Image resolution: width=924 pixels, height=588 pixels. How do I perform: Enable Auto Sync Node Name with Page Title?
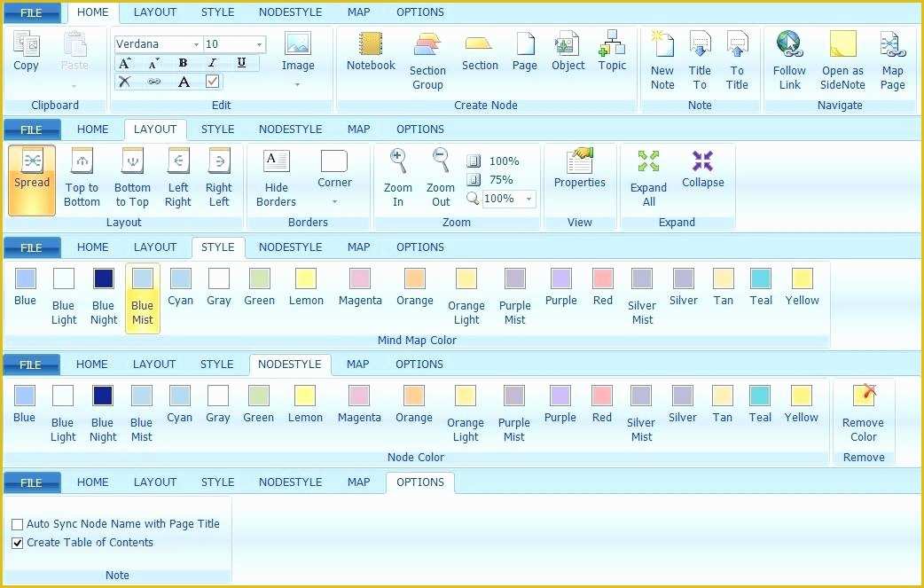18,524
